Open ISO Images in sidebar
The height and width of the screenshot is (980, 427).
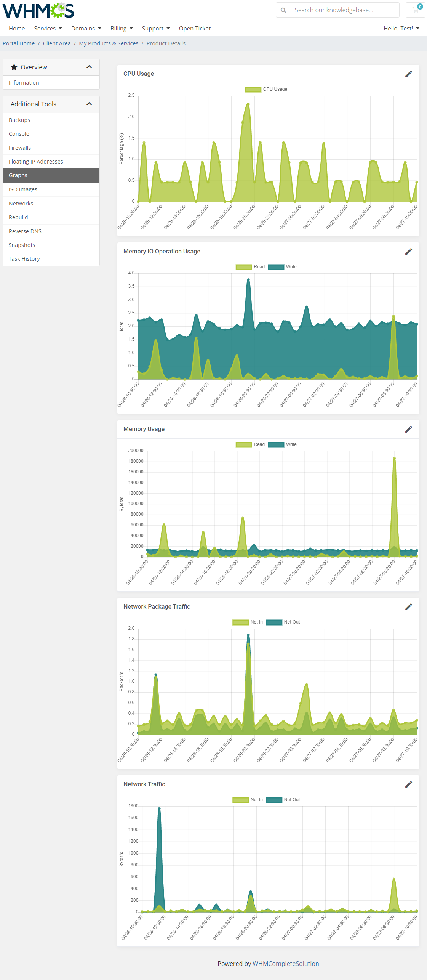pyautogui.click(x=51, y=189)
